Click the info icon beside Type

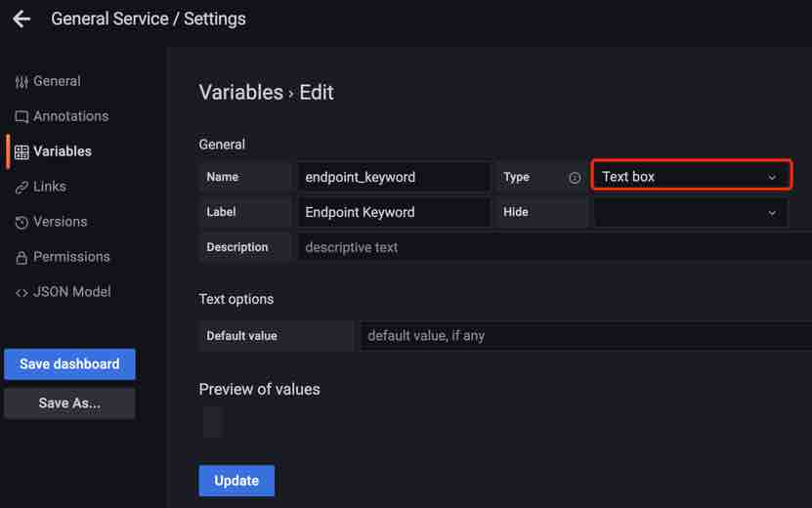(x=575, y=178)
